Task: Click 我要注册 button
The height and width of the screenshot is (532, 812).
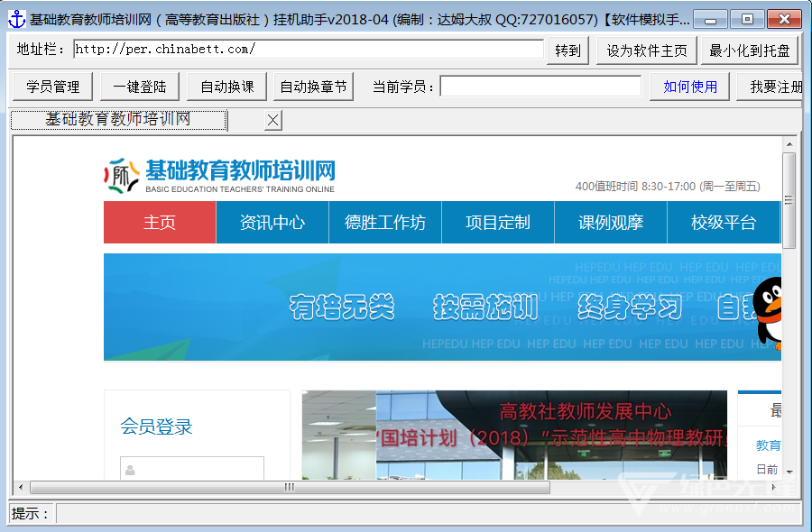Action: pyautogui.click(x=770, y=87)
